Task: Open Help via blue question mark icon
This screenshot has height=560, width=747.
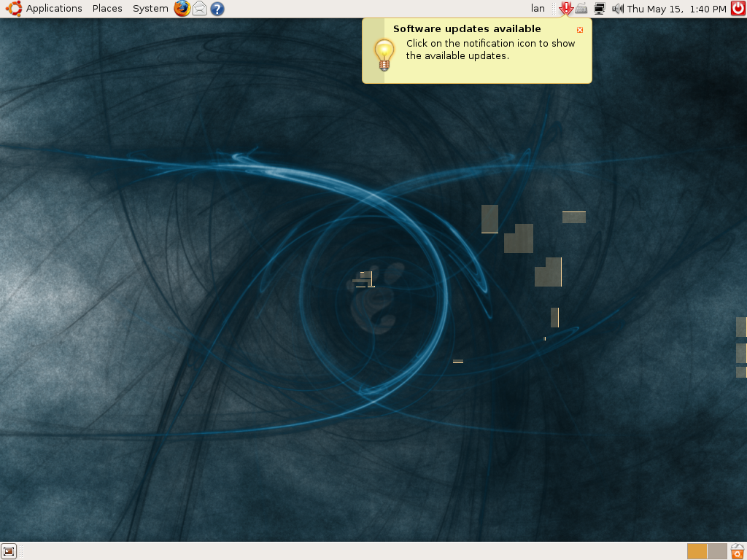Action: click(x=217, y=9)
